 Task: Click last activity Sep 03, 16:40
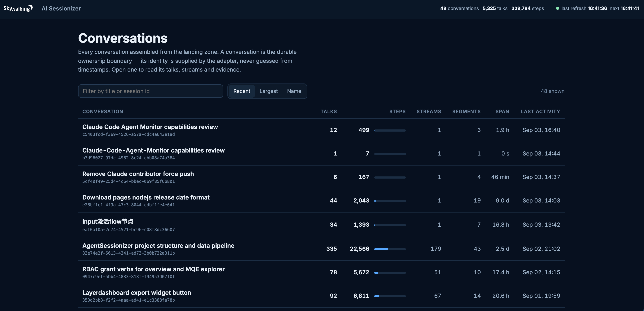pyautogui.click(x=541, y=130)
